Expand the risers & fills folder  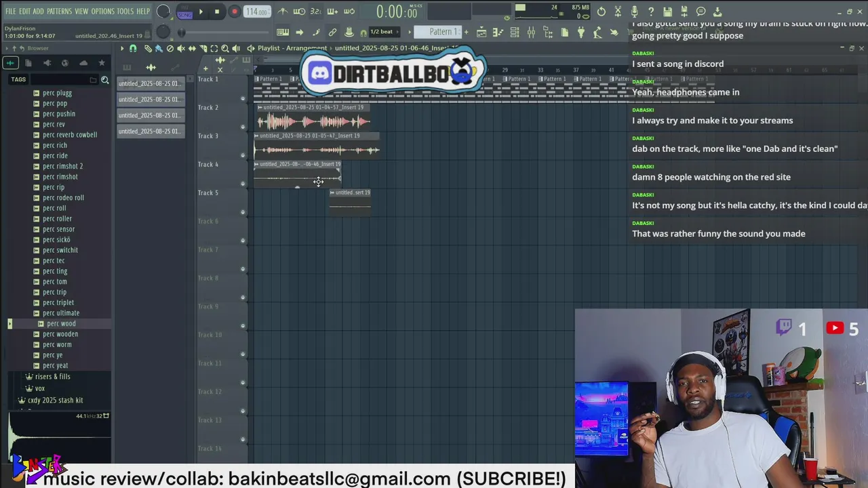click(x=52, y=376)
